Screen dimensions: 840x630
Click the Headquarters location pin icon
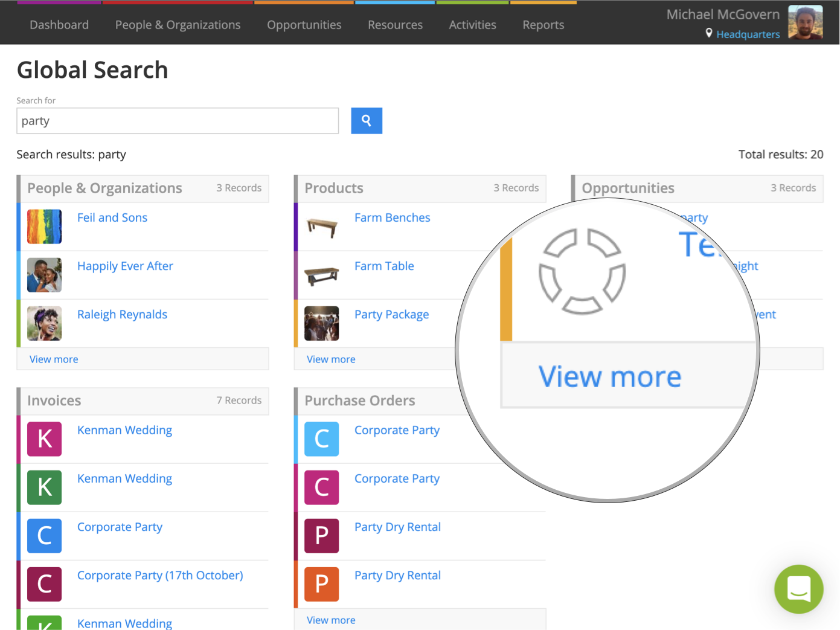click(709, 33)
